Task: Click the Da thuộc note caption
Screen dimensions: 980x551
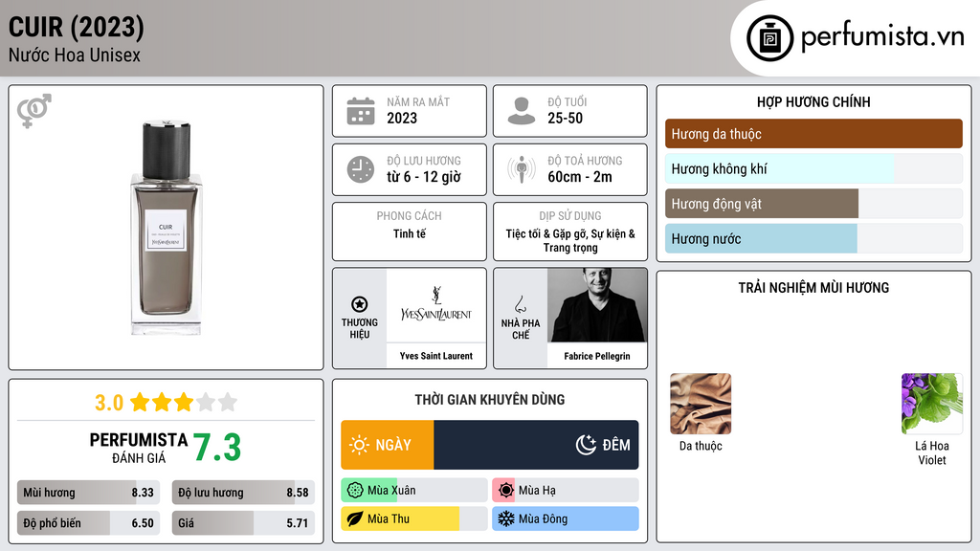Action: point(701,446)
